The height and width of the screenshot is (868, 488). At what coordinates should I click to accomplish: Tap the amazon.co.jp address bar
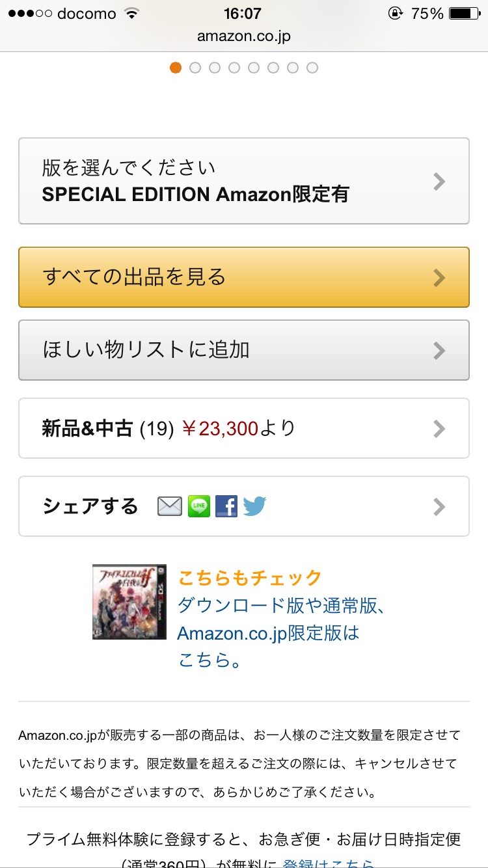point(244,36)
